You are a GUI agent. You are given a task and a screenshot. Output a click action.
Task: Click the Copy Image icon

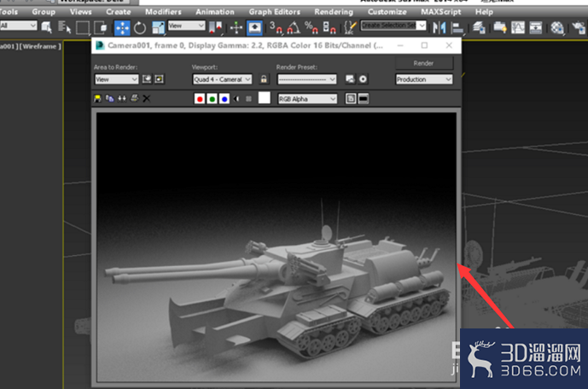109,99
